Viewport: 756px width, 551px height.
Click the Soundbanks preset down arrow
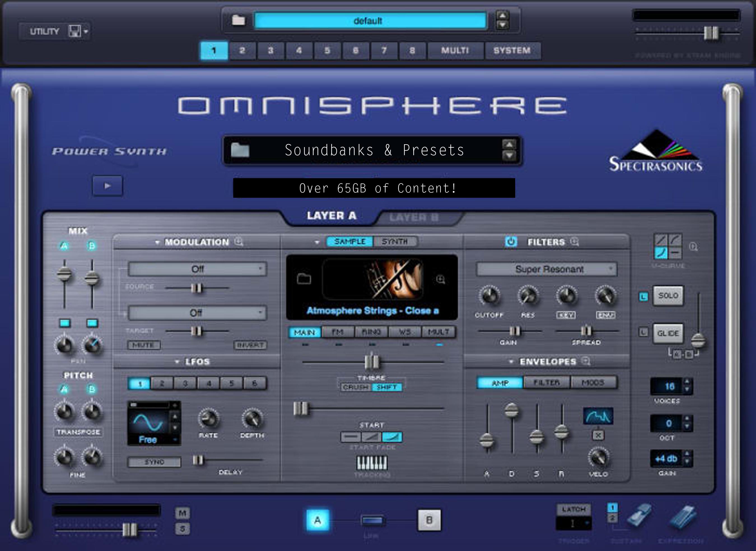tap(509, 155)
